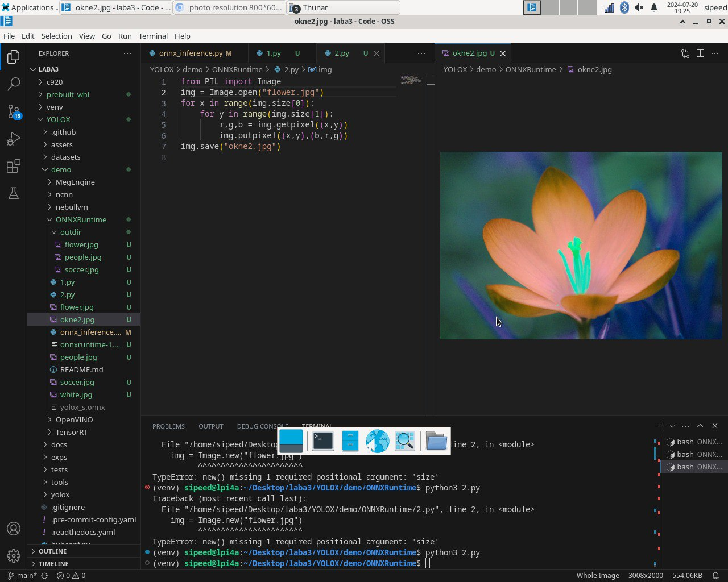This screenshot has height=582, width=728.
Task: Expand the OpenVINO folder
Action: point(74,419)
